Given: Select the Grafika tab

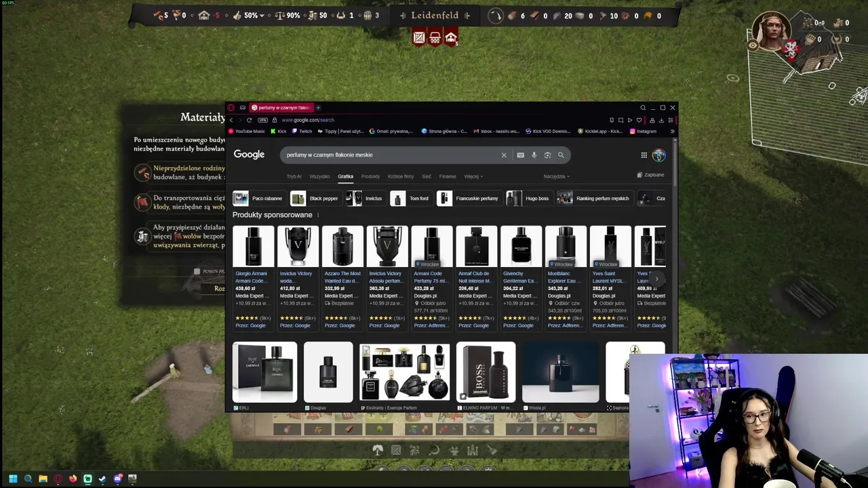Looking at the screenshot, I should (345, 176).
